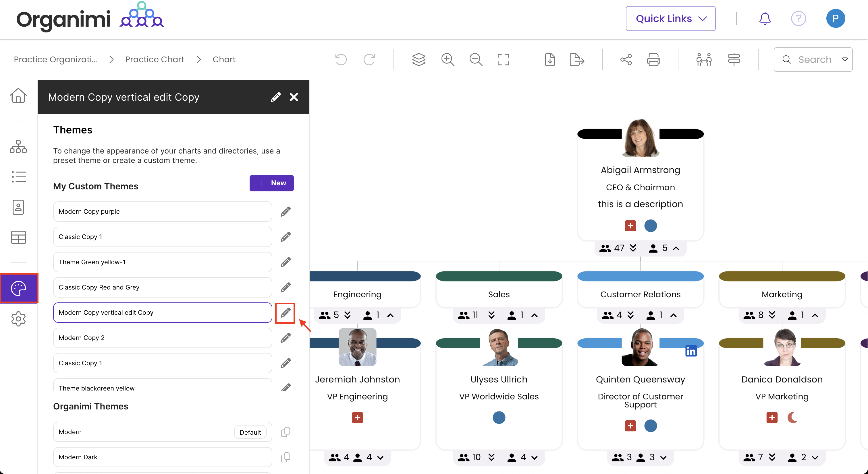This screenshot has width=868, height=474.
Task: Expand all 5 under Engineering
Action: tap(348, 315)
